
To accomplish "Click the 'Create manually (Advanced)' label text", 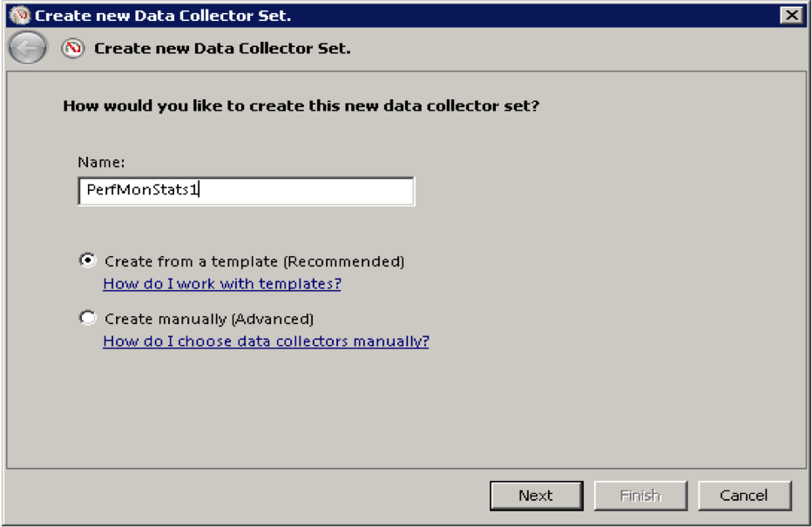I will click(x=209, y=319).
